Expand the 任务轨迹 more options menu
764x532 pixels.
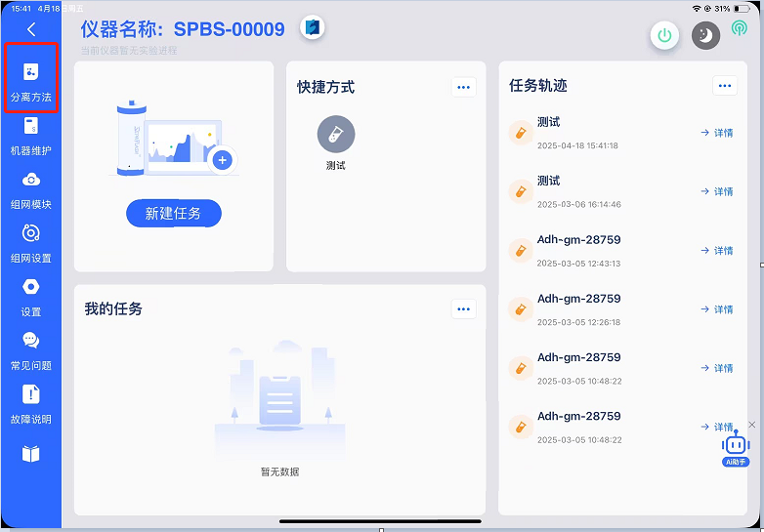point(724,86)
